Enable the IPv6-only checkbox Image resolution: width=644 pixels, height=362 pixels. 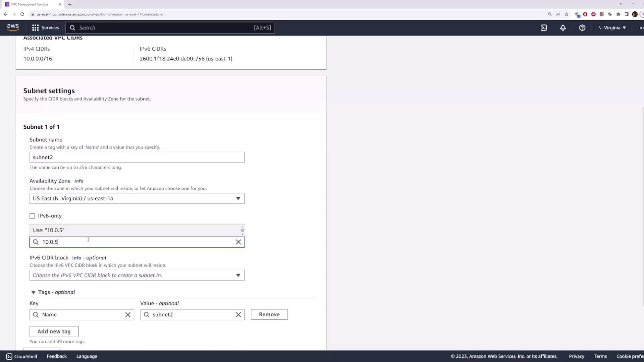32,216
